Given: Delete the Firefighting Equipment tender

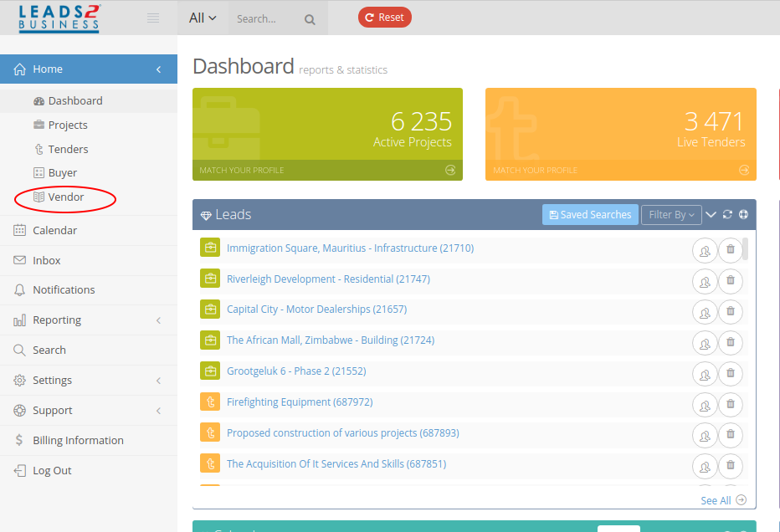Looking at the screenshot, I should click(731, 405).
